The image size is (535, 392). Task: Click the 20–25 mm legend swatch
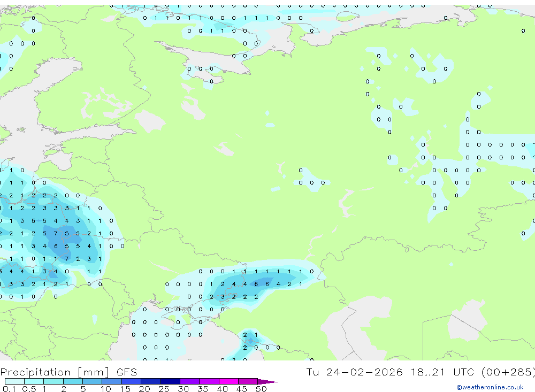(x=151, y=381)
